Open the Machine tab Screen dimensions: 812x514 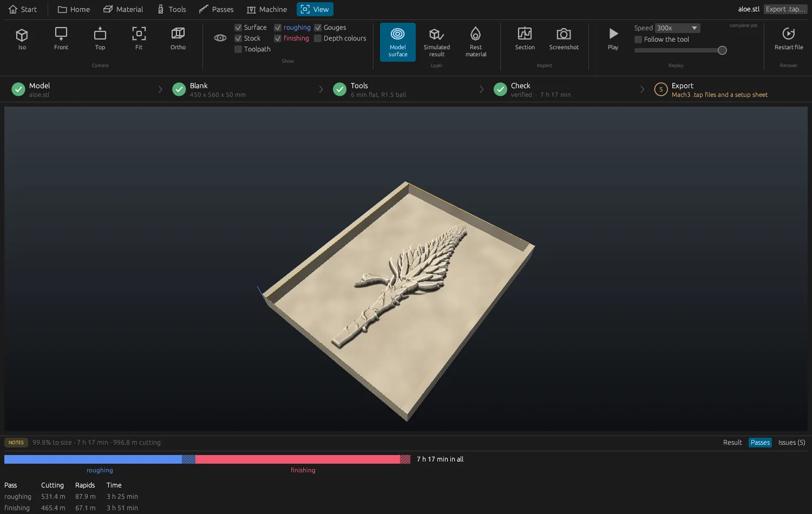[x=267, y=9]
